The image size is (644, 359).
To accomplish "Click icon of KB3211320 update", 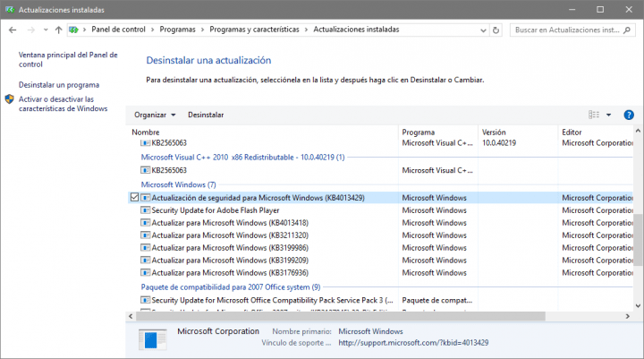I will click(x=145, y=235).
